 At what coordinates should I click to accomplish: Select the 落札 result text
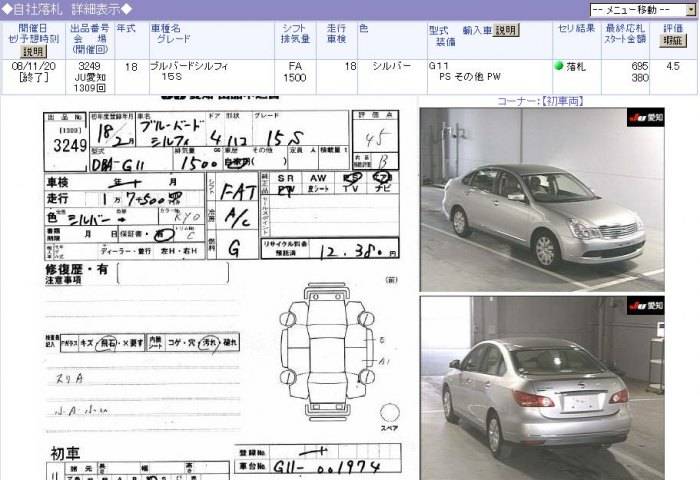[576, 67]
